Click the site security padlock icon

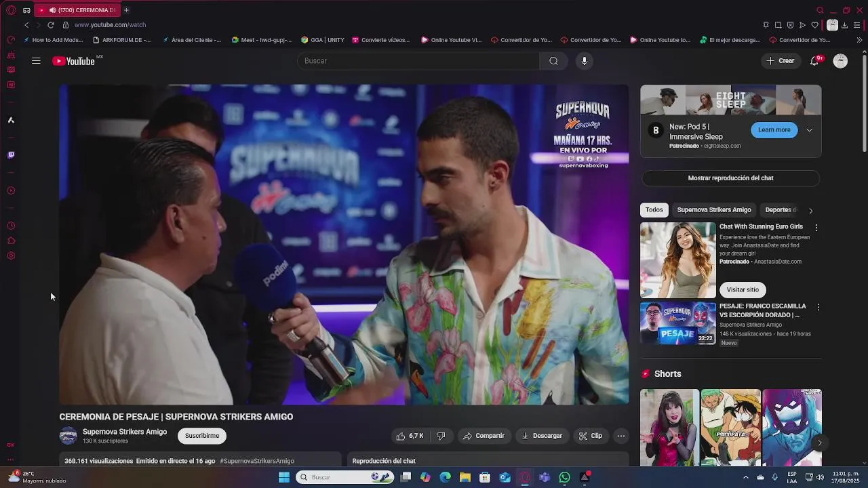tap(66, 25)
